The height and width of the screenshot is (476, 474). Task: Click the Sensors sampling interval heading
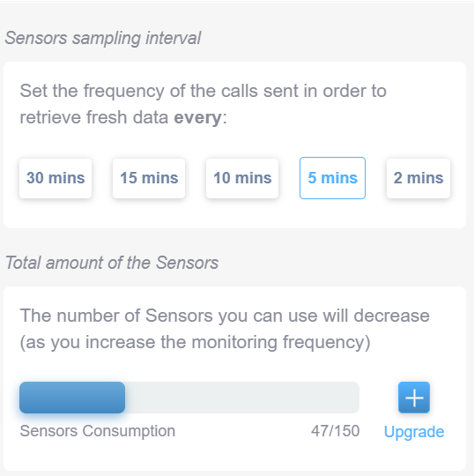coord(103,38)
